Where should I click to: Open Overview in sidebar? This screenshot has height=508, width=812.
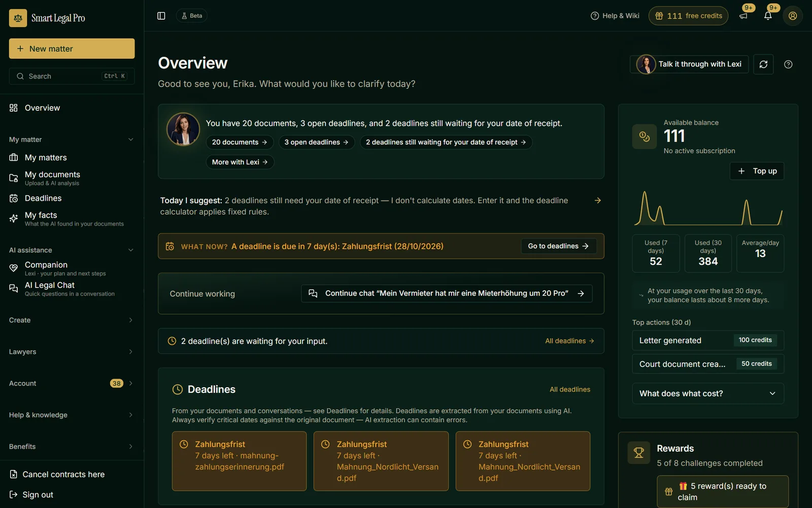tap(72, 108)
